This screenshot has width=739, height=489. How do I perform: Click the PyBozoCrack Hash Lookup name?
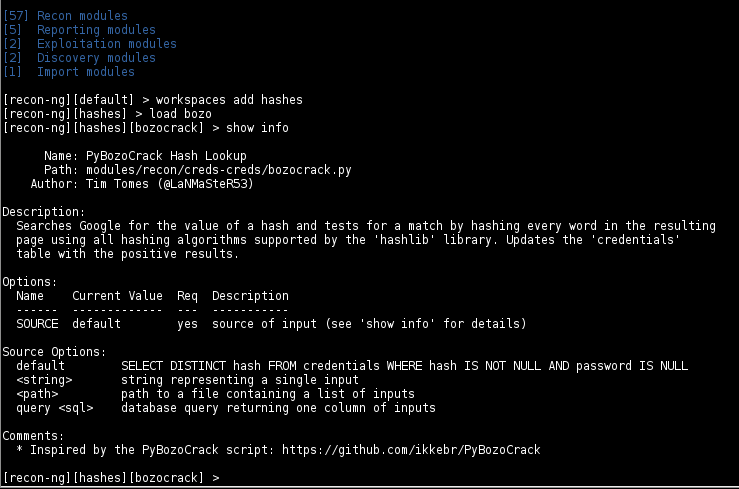point(166,156)
